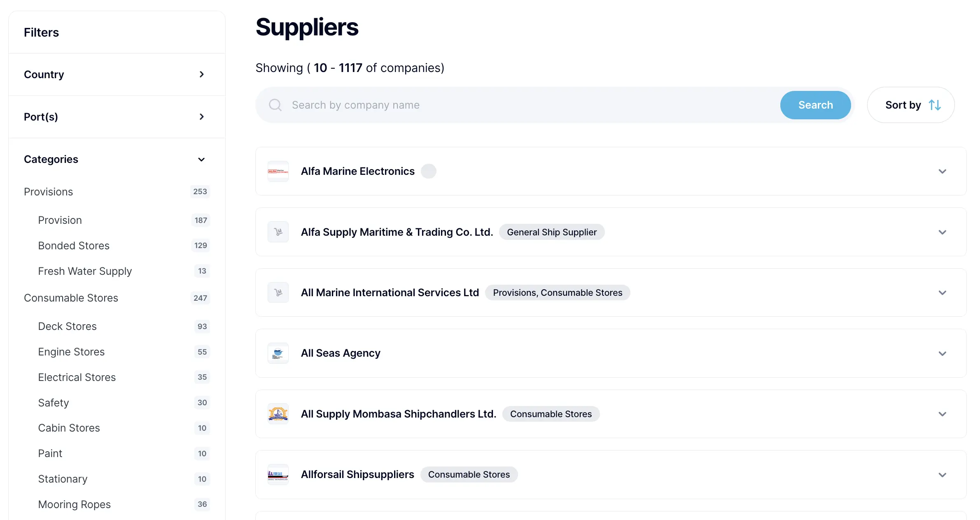The image size is (980, 520).
Task: Expand the Port(s) filter
Action: tap(201, 117)
